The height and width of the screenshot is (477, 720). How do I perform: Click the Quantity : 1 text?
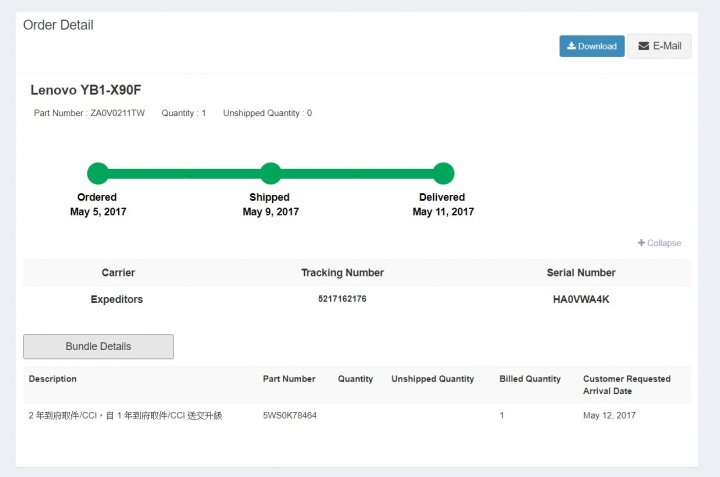pyautogui.click(x=184, y=113)
